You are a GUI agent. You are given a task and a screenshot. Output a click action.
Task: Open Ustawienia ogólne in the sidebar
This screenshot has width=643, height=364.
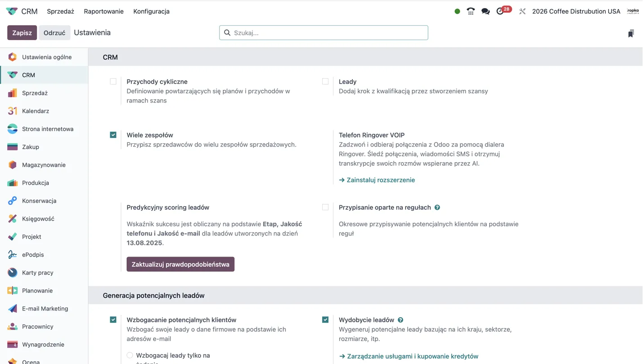[44, 57]
